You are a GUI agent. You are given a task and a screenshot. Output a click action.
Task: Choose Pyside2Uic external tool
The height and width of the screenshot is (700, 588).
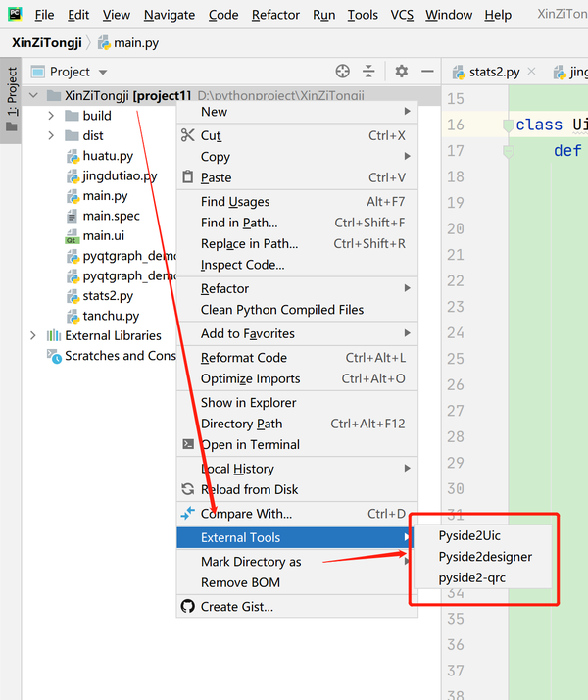tap(469, 535)
